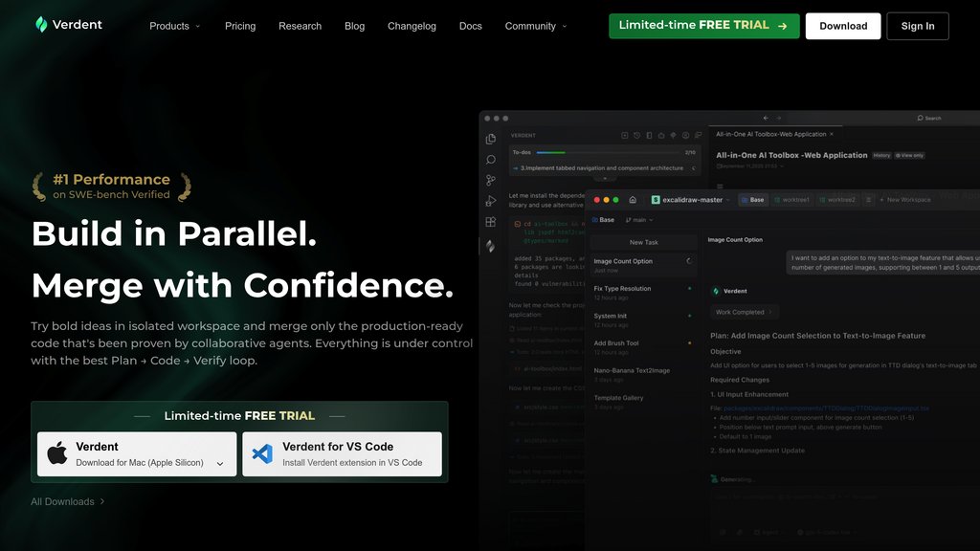Click the Limited-time FREE TRIAL button
This screenshot has height=551, width=980.
click(x=703, y=26)
